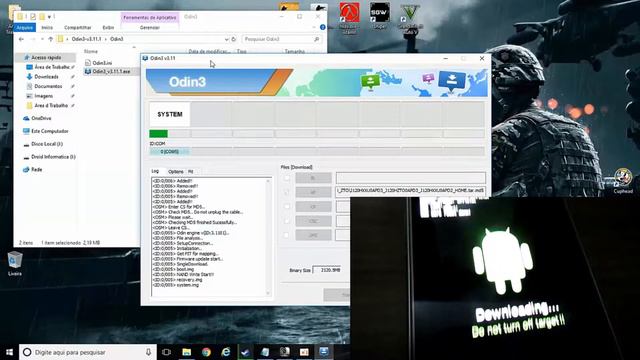Screen dimensions: 640x360
Task: Click the BL file button in Odin
Action: coord(313,178)
